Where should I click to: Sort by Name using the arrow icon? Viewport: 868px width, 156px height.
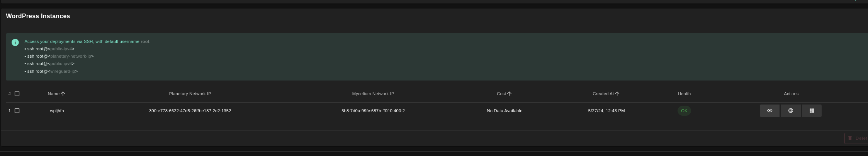click(63, 94)
